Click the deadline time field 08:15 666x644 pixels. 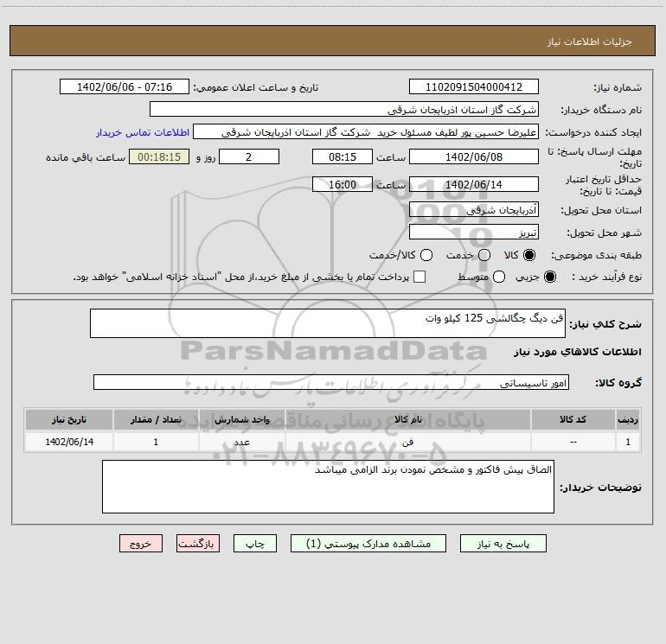(x=343, y=156)
